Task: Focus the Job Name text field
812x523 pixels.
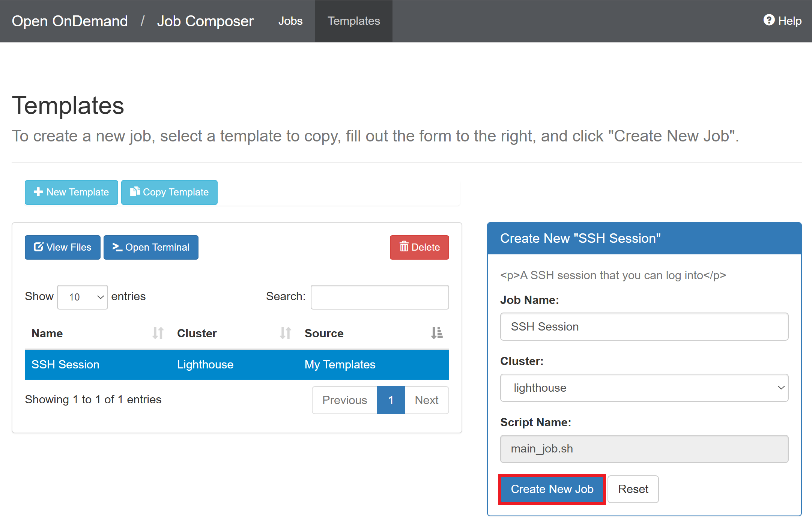Action: tap(644, 327)
